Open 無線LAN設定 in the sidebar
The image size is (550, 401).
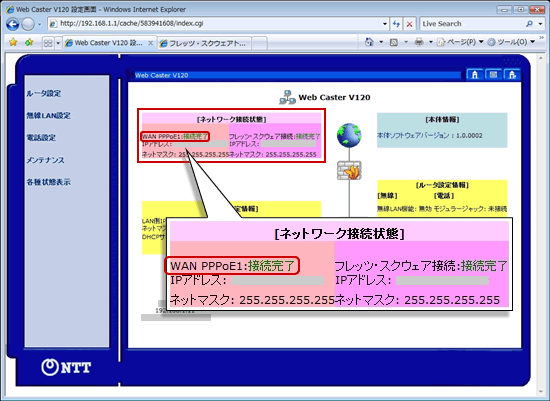coord(49,115)
